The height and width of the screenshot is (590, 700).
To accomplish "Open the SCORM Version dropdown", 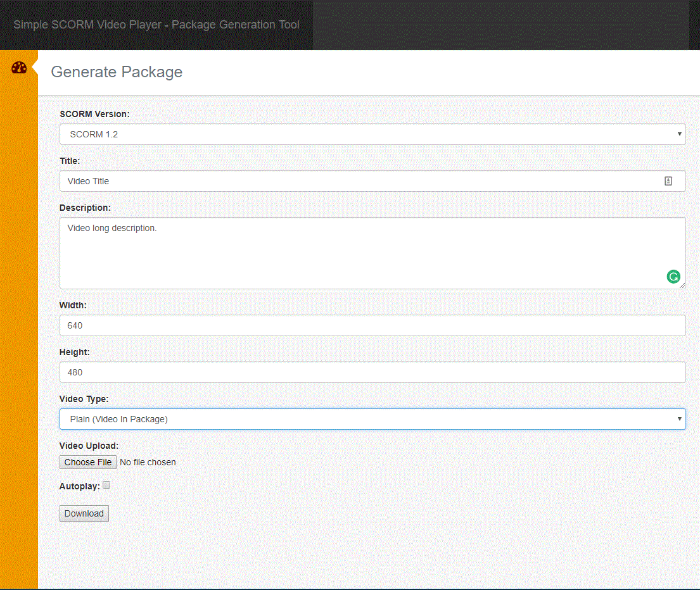I will pyautogui.click(x=372, y=134).
